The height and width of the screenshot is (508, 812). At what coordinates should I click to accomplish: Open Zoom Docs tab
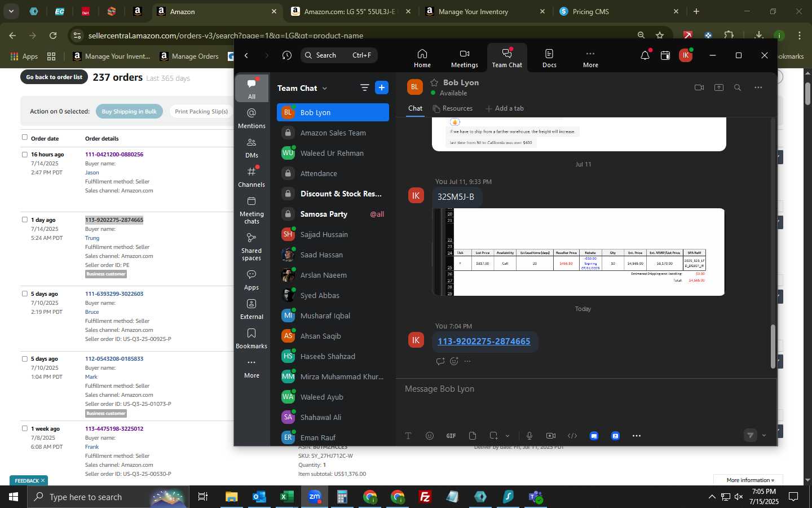click(549, 58)
